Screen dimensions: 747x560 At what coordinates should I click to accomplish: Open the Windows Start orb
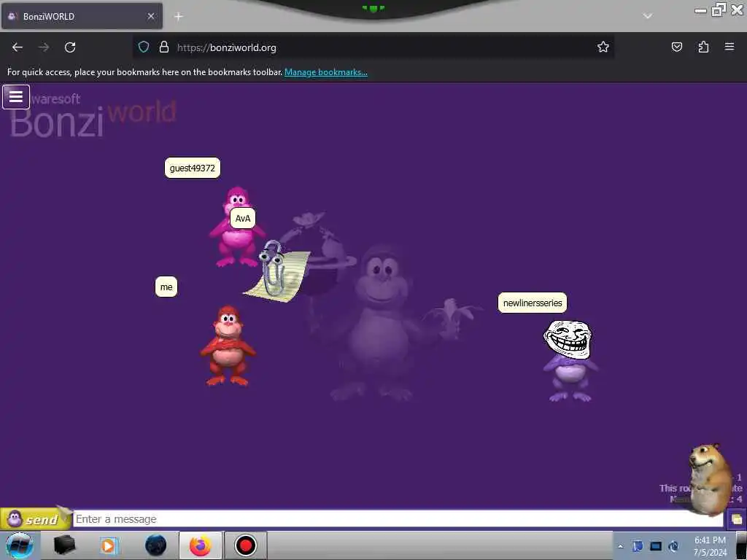coord(20,545)
